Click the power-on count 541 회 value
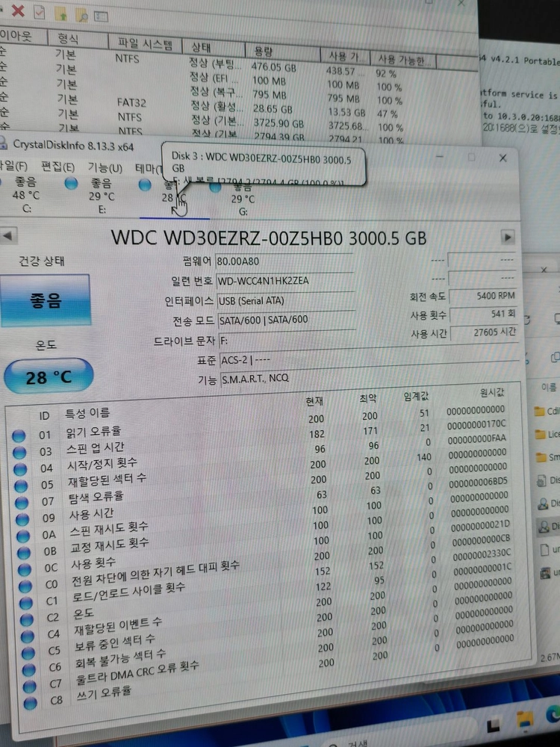This screenshot has width=560, height=747. coord(483,314)
